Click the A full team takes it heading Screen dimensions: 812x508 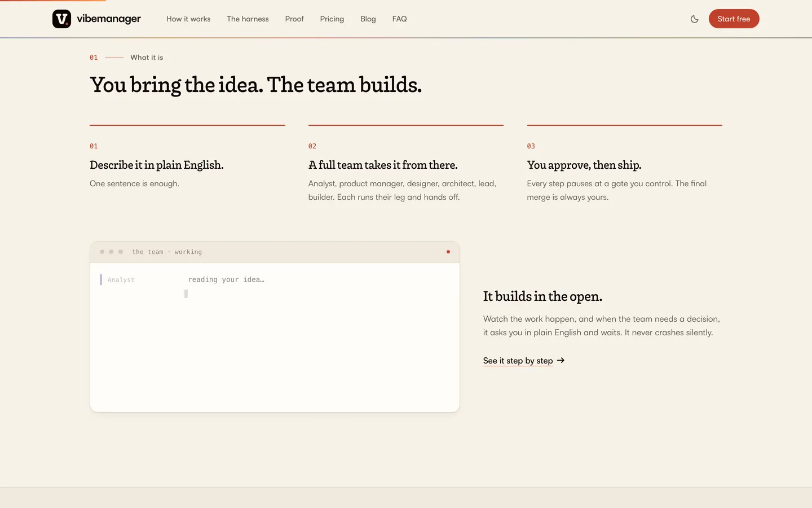383,165
